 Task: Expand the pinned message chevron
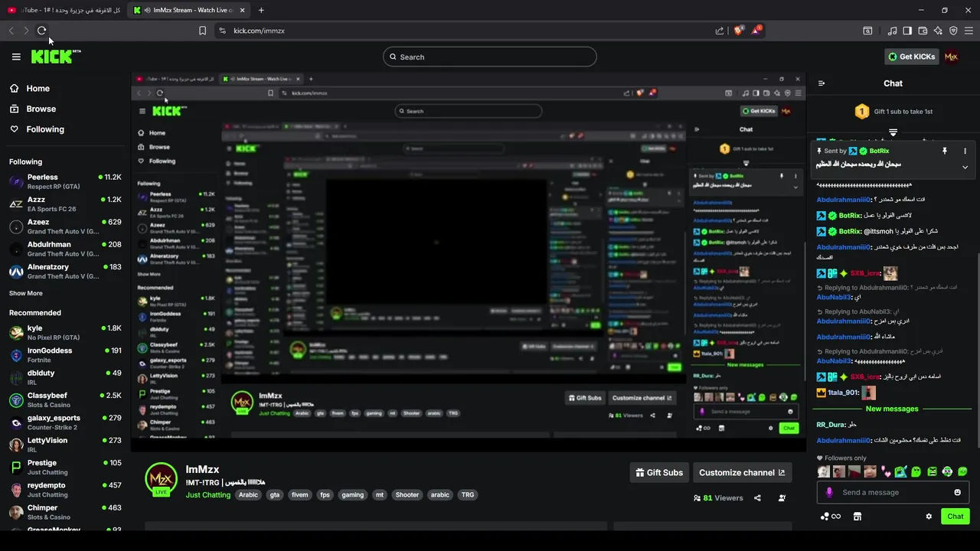[x=965, y=167]
